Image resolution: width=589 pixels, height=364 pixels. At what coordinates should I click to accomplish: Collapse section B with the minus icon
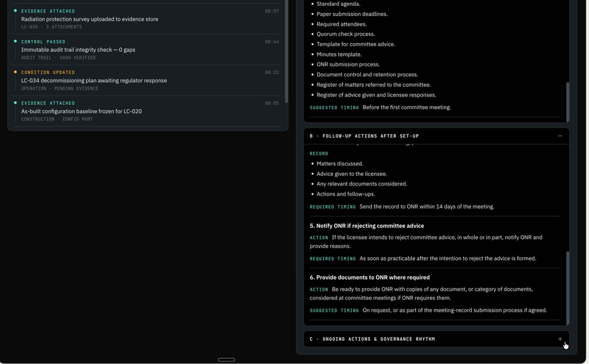point(560,136)
